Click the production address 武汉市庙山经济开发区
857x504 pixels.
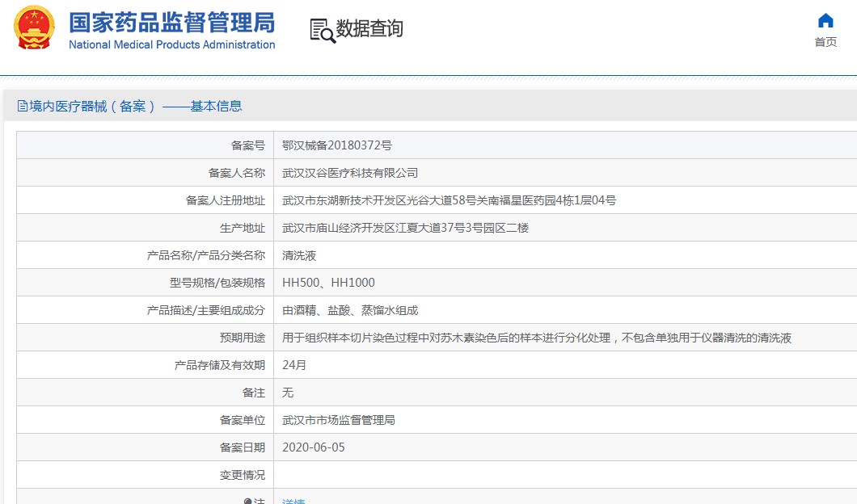click(406, 228)
